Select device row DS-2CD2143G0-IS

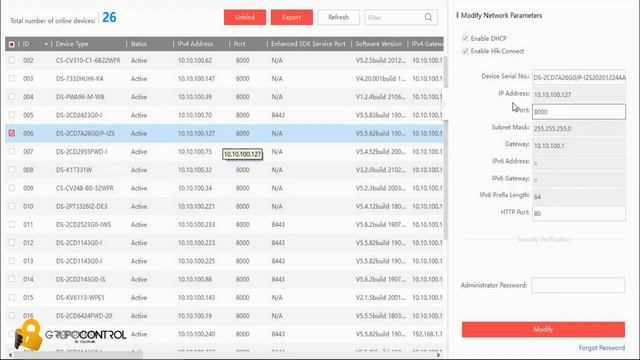(224, 279)
